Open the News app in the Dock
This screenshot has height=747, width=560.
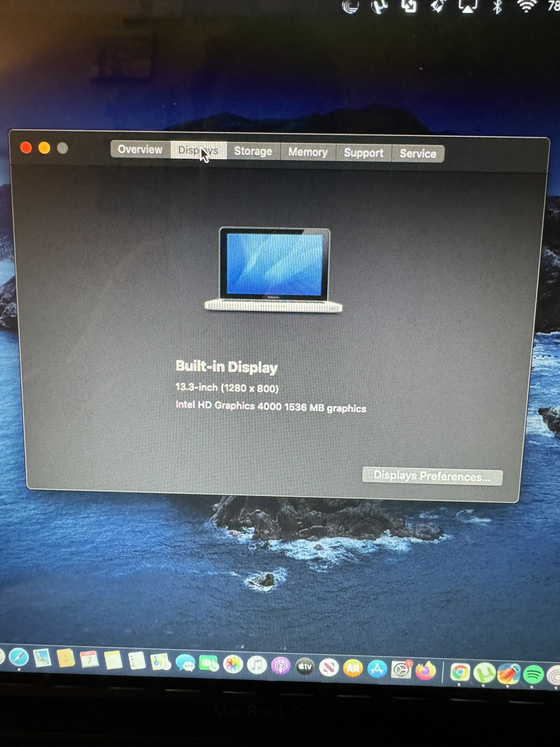(329, 668)
